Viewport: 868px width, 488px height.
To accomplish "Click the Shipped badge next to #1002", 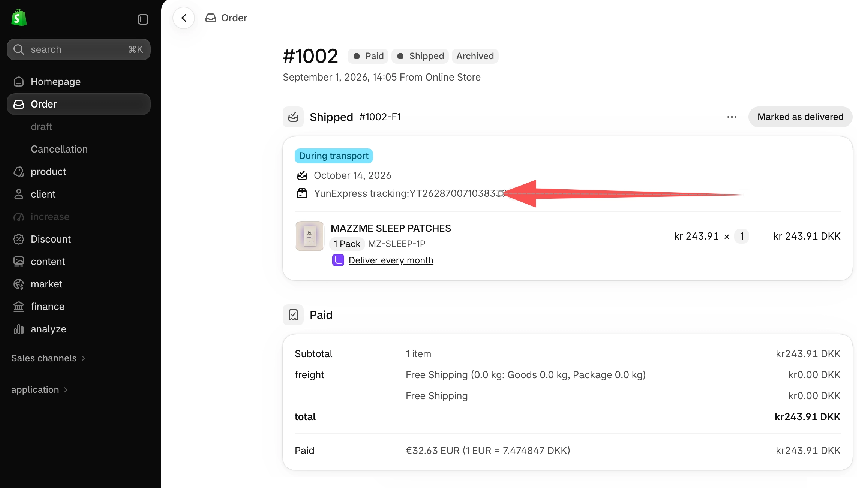I will point(420,56).
